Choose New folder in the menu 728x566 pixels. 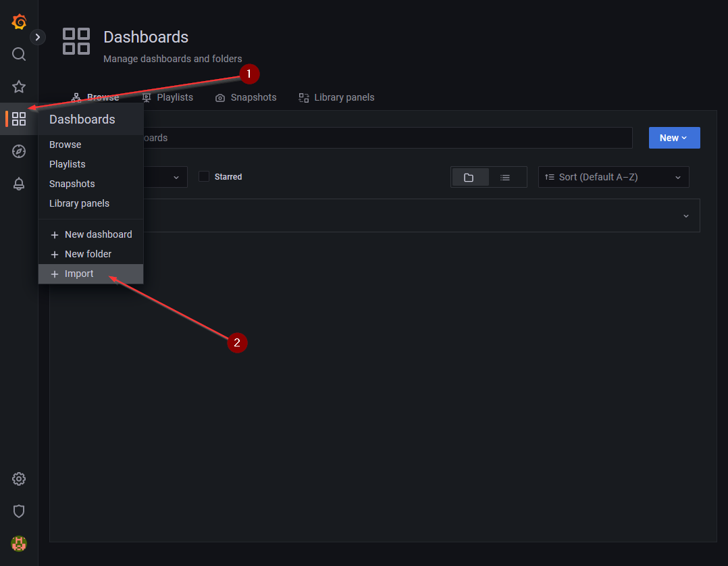tap(88, 254)
